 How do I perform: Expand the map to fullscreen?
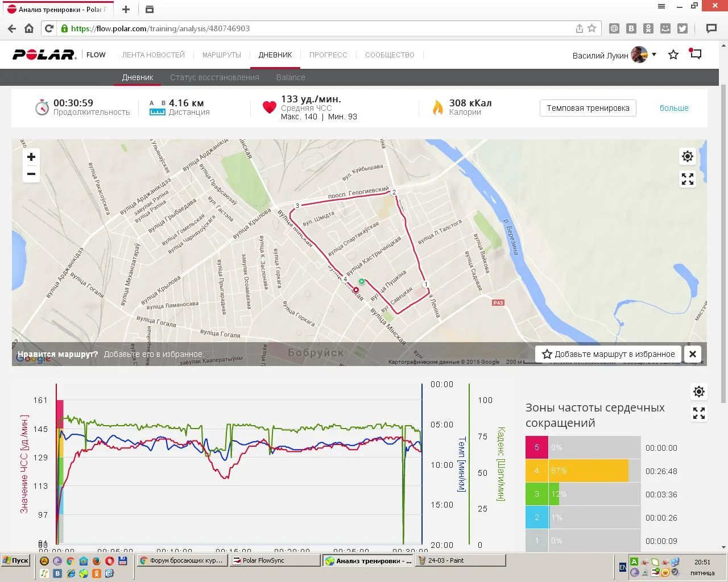688,180
